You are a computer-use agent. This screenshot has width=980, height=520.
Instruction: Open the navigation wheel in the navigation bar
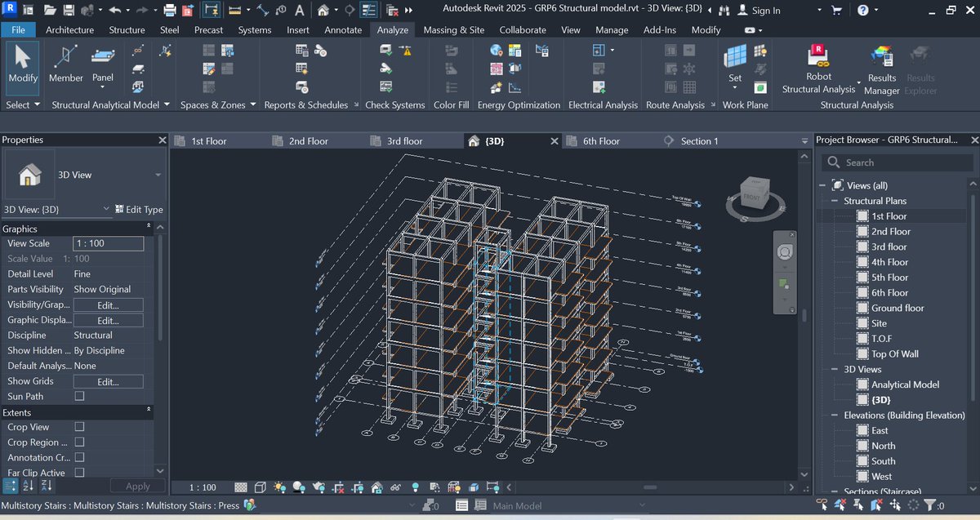[785, 251]
